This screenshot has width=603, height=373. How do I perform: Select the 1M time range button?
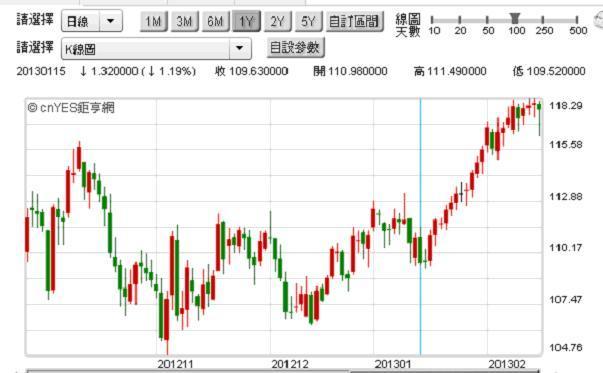tap(154, 22)
